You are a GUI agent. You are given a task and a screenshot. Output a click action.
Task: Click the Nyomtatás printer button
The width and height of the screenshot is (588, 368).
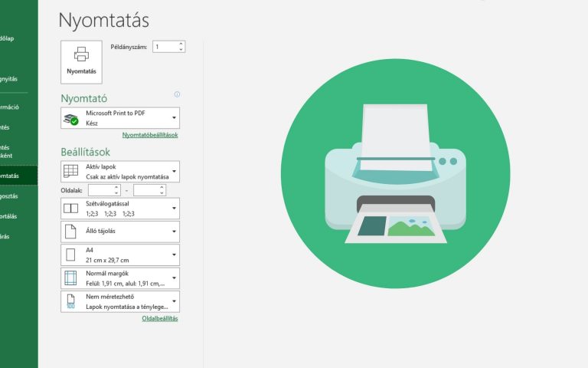81,61
